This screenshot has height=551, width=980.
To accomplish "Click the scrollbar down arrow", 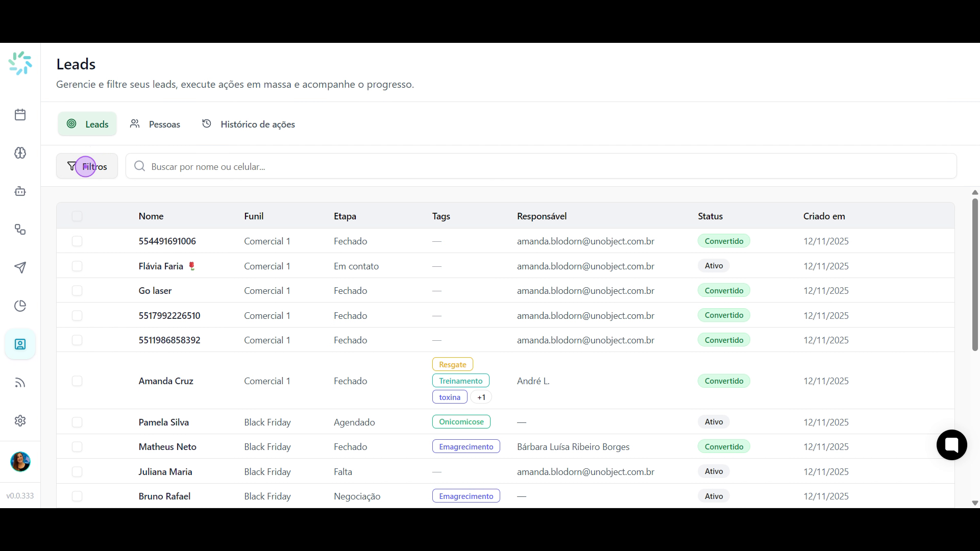I will 975,503.
